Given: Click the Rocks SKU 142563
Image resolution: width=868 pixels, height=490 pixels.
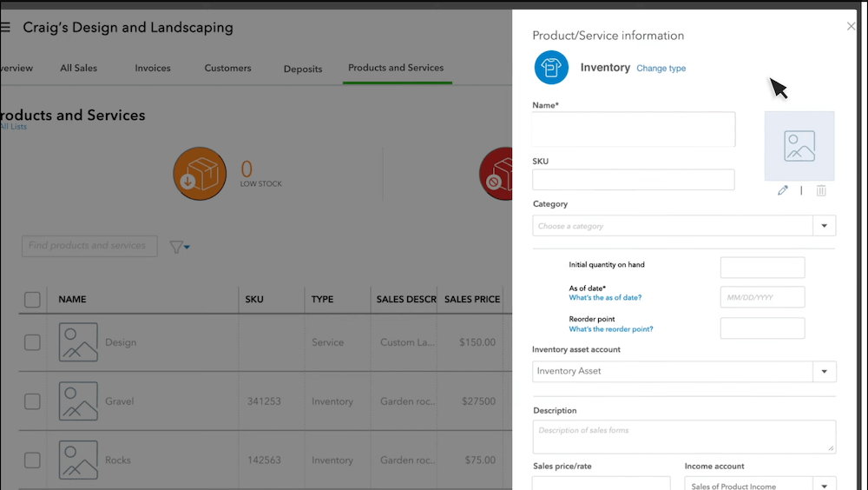Looking at the screenshot, I should (x=264, y=460).
